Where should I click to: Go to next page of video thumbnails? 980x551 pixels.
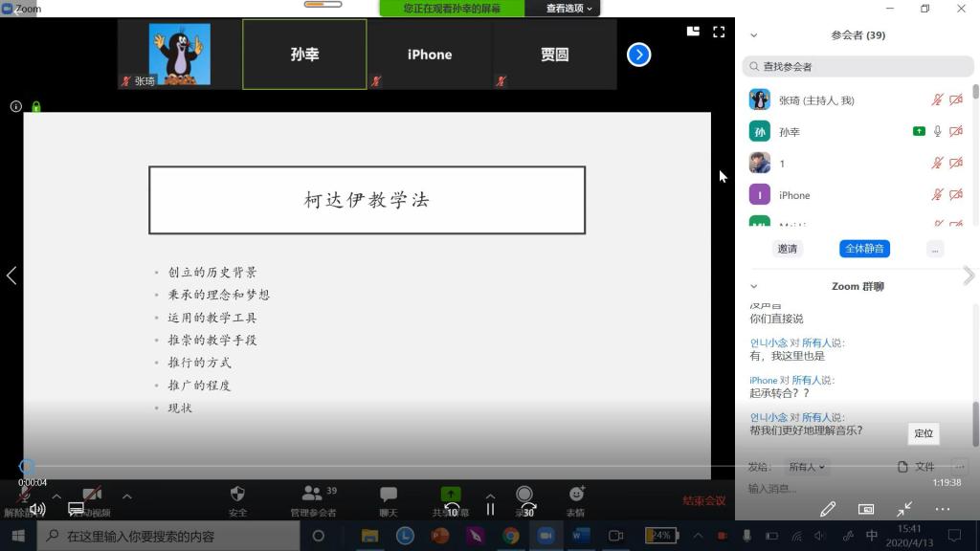click(x=638, y=55)
